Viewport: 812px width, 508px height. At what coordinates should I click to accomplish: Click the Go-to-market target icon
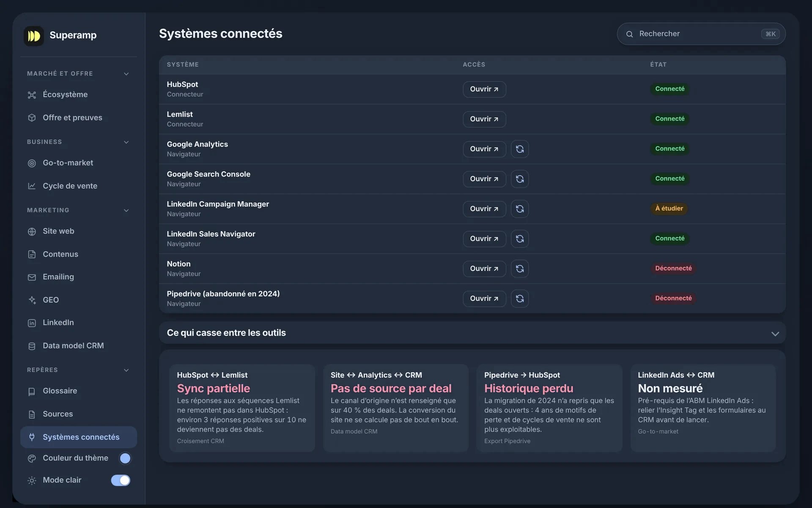click(x=32, y=163)
